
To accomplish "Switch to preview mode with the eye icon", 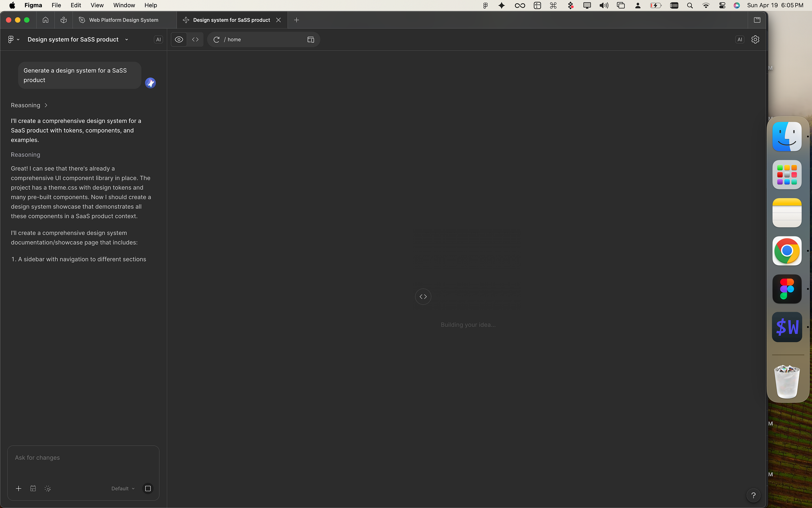I will tap(179, 39).
